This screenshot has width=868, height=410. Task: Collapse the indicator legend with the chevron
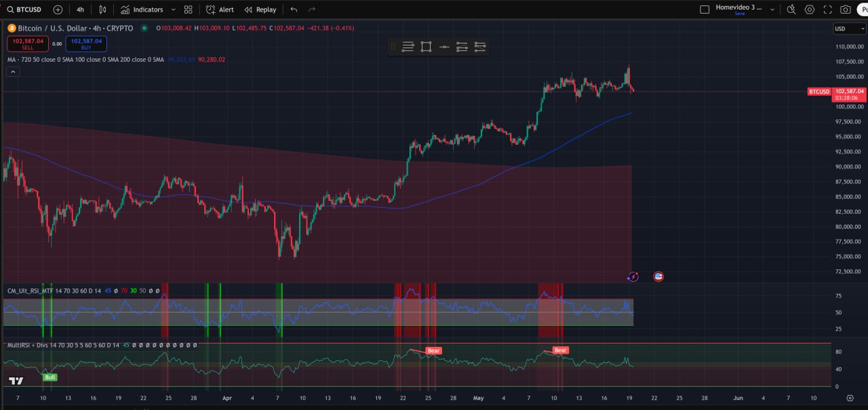[13, 71]
